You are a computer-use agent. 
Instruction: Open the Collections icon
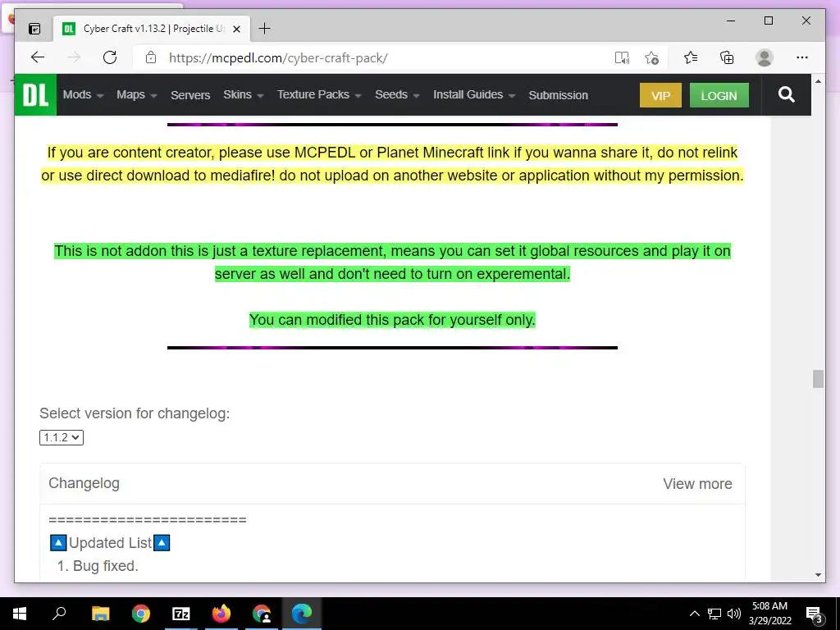coord(727,57)
